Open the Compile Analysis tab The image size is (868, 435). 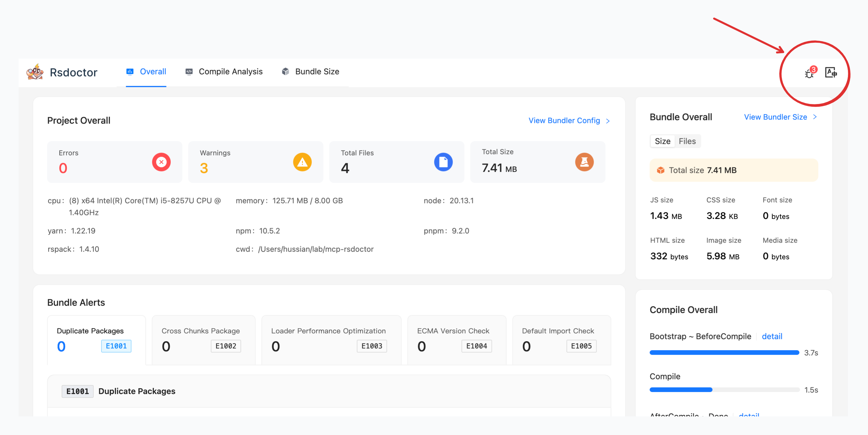(224, 72)
